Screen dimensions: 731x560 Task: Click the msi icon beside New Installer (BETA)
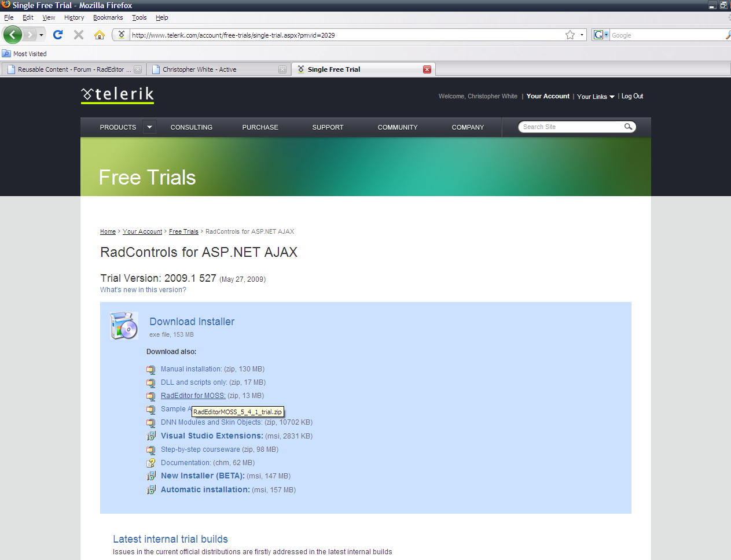(151, 476)
